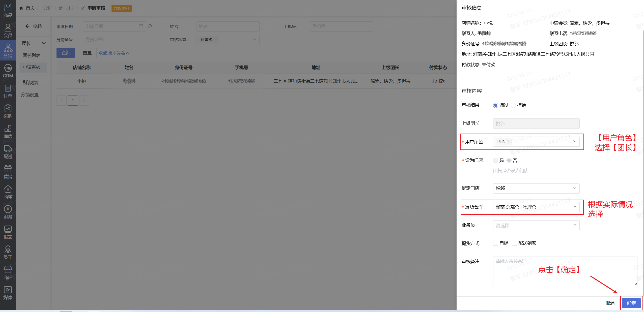Open 分销设置 menu item
This screenshot has height=312, width=644.
pos(30,95)
